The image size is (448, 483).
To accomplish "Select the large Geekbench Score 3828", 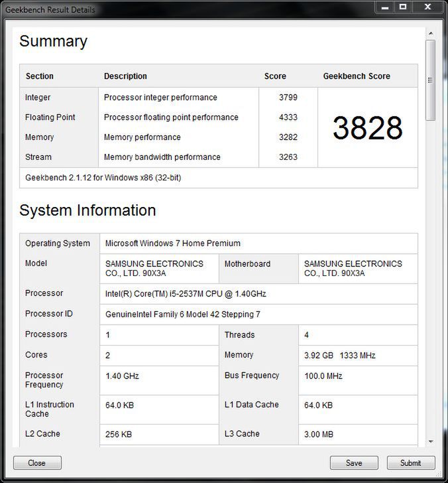I will 368,127.
